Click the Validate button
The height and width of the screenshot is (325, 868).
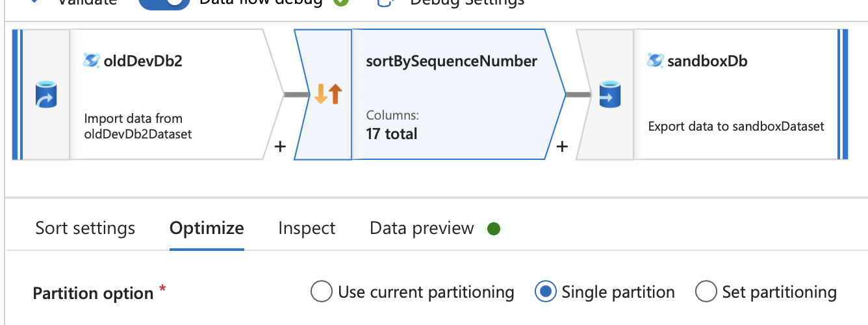coord(84,2)
